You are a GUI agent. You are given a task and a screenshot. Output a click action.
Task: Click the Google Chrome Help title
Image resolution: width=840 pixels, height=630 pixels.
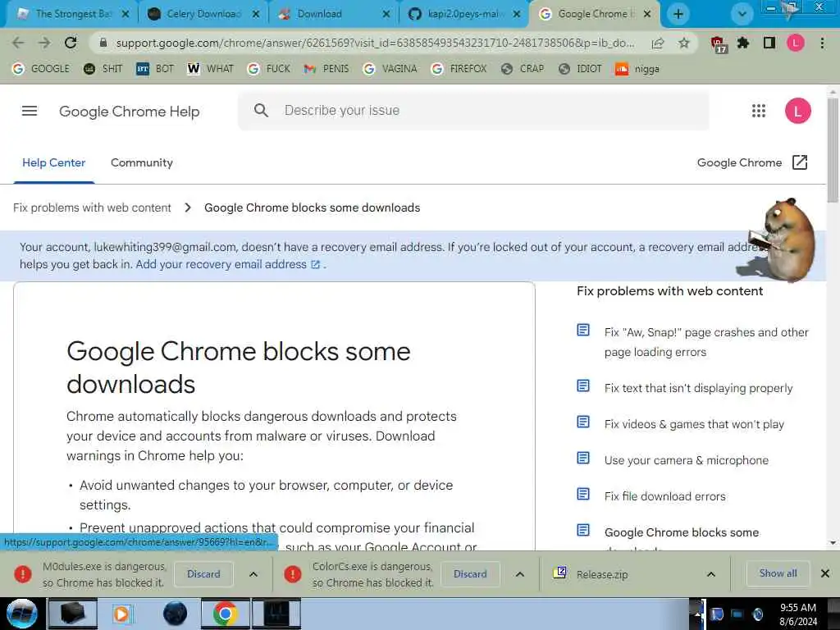pyautogui.click(x=129, y=112)
